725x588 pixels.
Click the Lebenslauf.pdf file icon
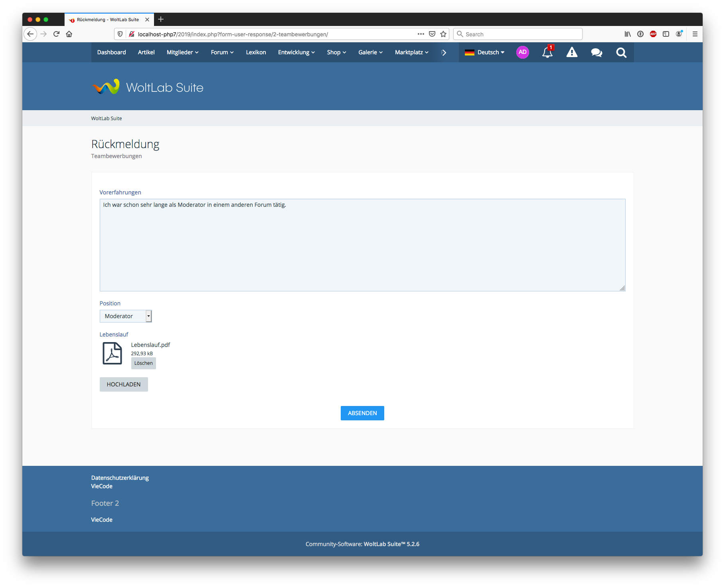click(x=112, y=353)
